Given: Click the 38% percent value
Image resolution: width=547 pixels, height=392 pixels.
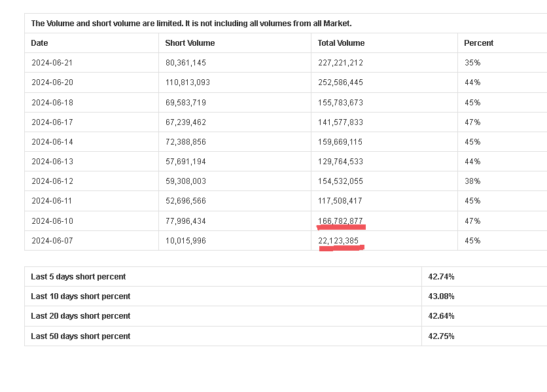Looking at the screenshot, I should (x=472, y=181).
